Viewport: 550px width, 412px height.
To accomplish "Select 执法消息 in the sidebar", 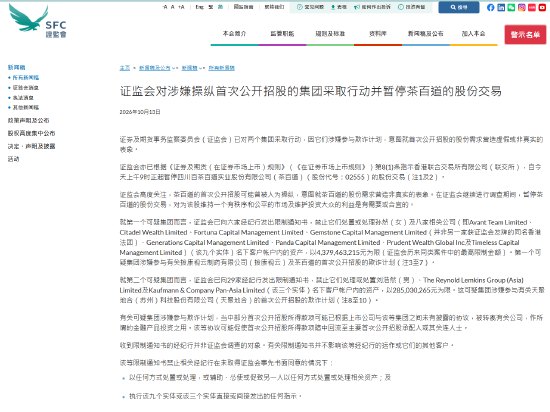I will 23,97.
